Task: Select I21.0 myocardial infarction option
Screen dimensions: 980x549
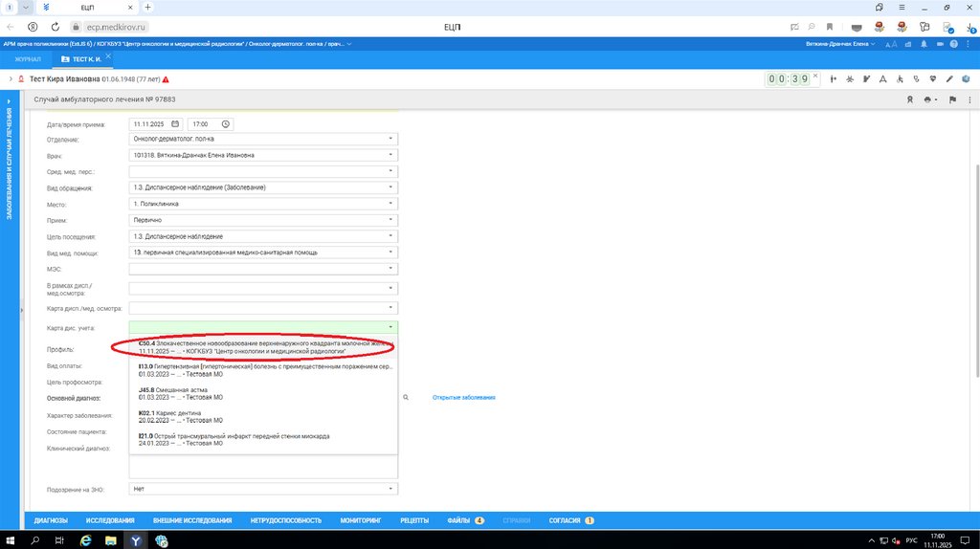Action: [x=263, y=440]
